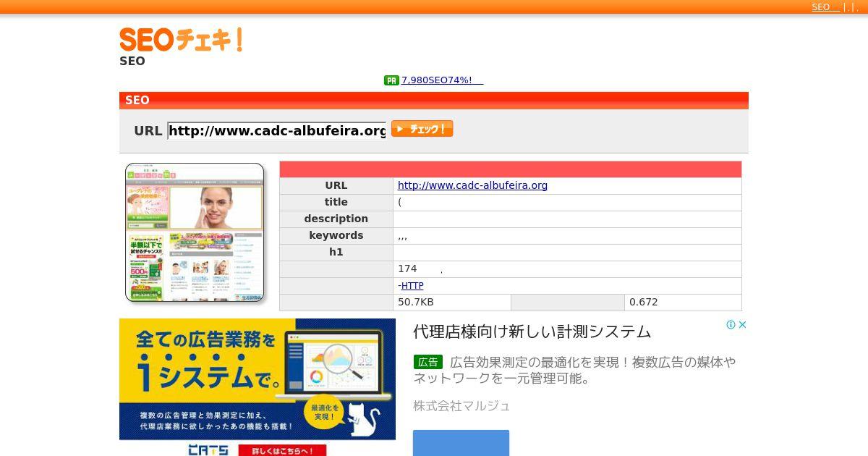
Task: Focus the URL input field
Action: tap(277, 131)
